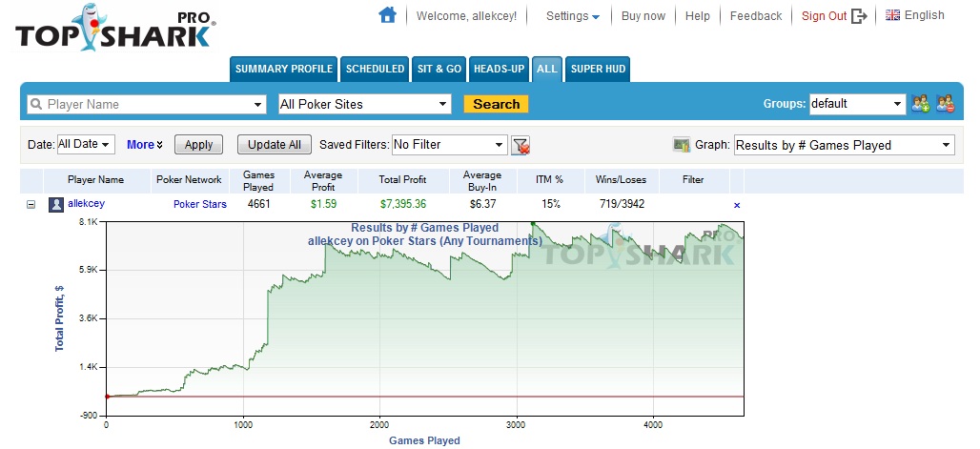Viewport: 980px width, 449px height.
Task: Open the Saved Filters dropdown
Action: point(449,145)
